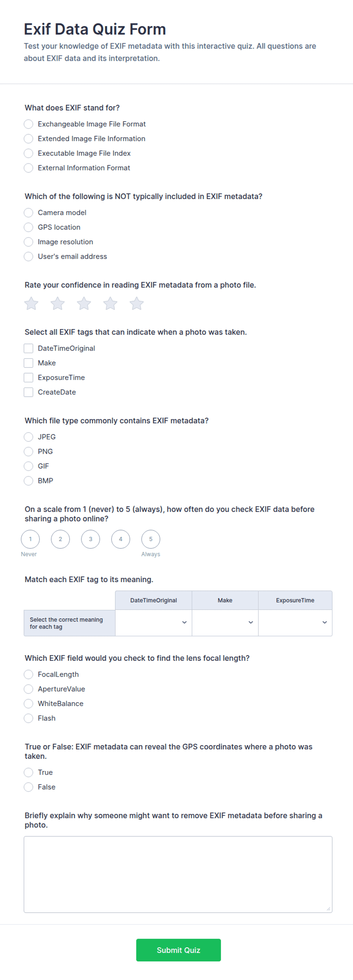Select JPEG file type option

pyautogui.click(x=28, y=437)
